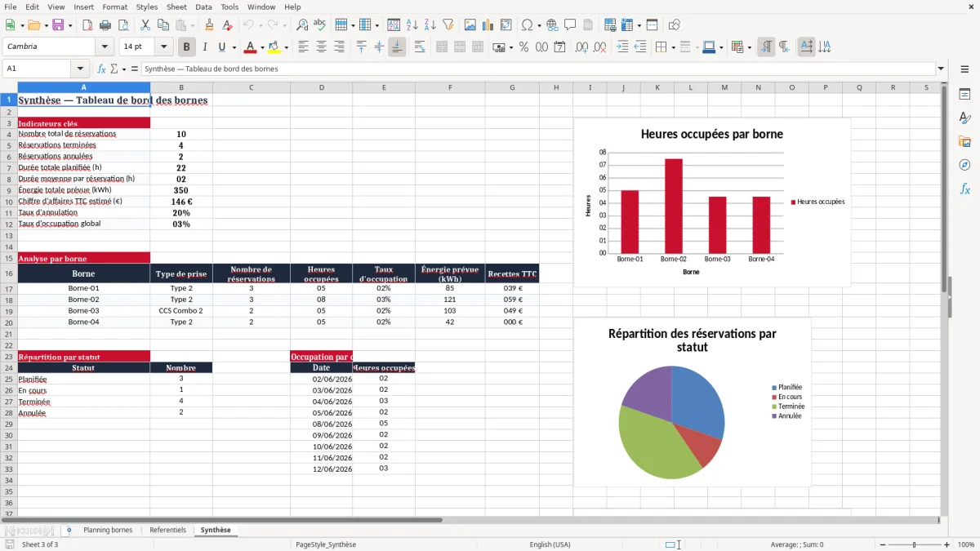Open Conditional Formatting dropdown arrow
Image resolution: width=980 pixels, height=551 pixels.
click(x=749, y=47)
